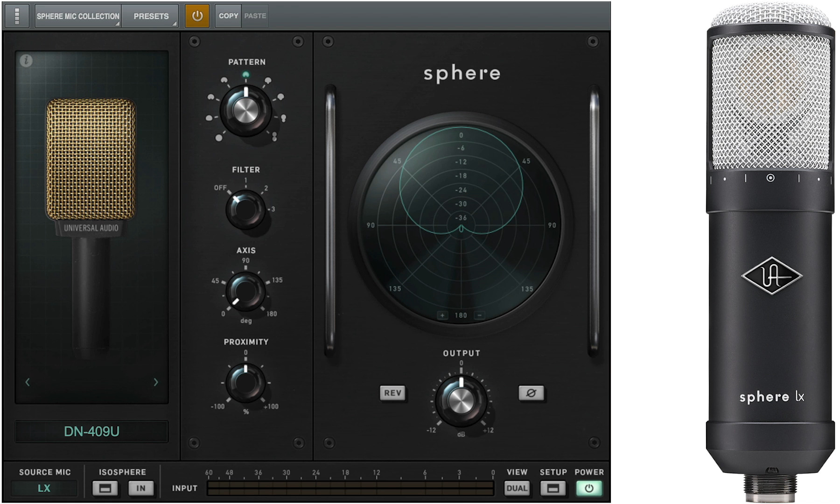Zoom out polar plot with minus button
This screenshot has height=504, width=840.
coord(479,315)
